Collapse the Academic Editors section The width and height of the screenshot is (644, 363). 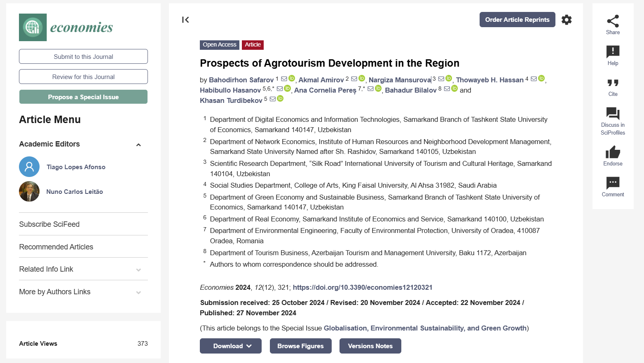[138, 144]
